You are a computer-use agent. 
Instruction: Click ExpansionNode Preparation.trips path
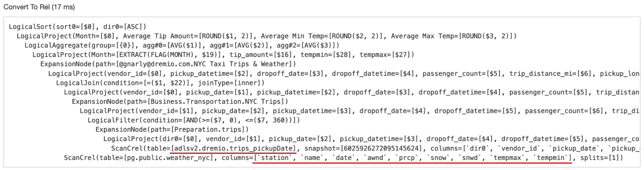click(x=172, y=129)
